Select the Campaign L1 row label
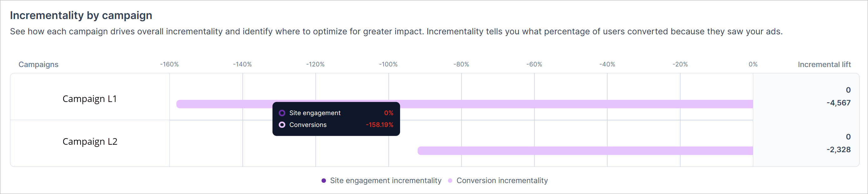This screenshot has height=194, width=868. [x=90, y=99]
